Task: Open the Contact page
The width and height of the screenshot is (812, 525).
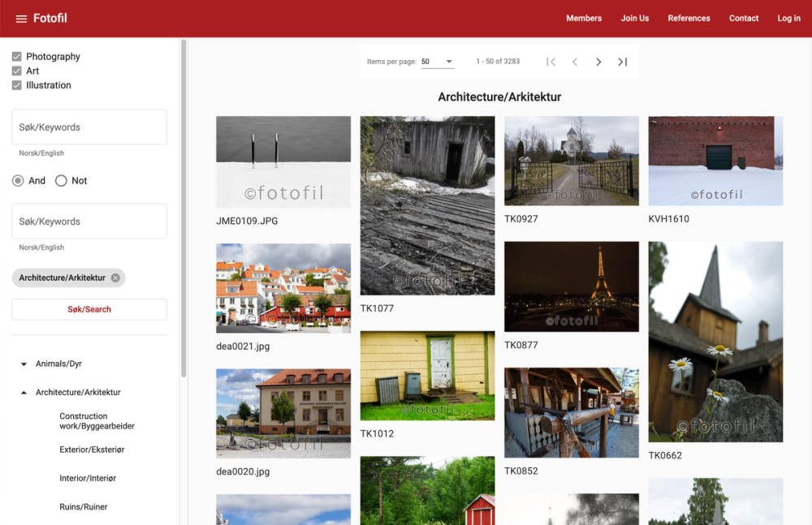Action: tap(743, 19)
